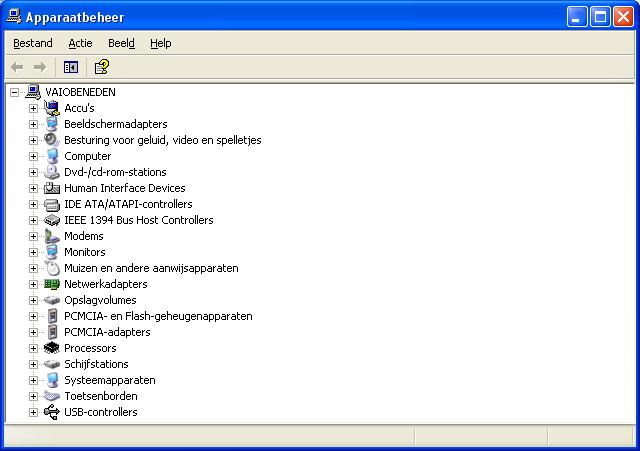The image size is (640, 451).
Task: Click the Beeldschermadapters icon
Action: pos(52,124)
